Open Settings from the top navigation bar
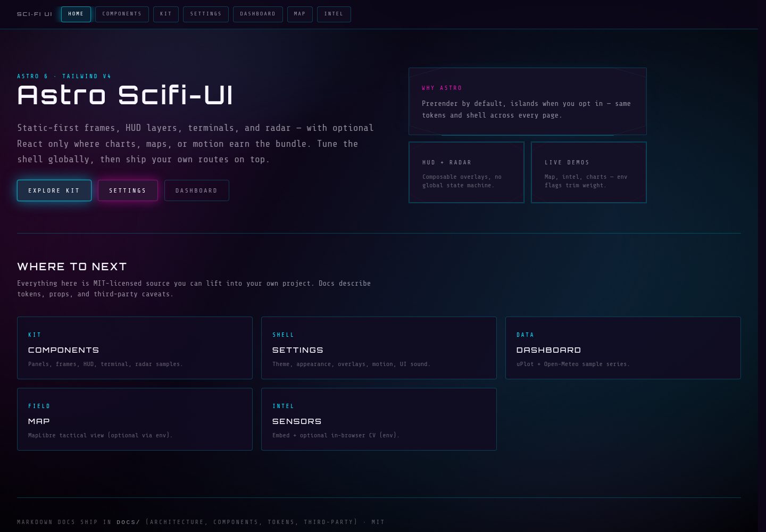 pyautogui.click(x=206, y=14)
